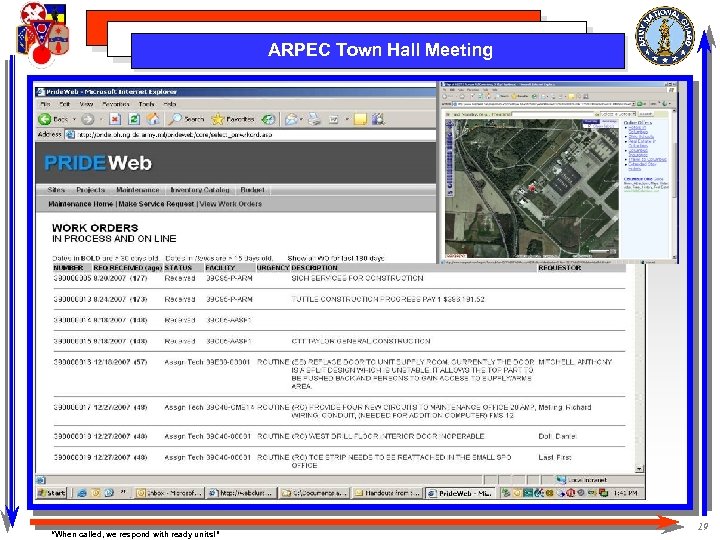The width and height of the screenshot is (720, 540).
Task: Select the CTT TAYLOR GENERAL CONSTRUCTION description
Action: point(361,341)
